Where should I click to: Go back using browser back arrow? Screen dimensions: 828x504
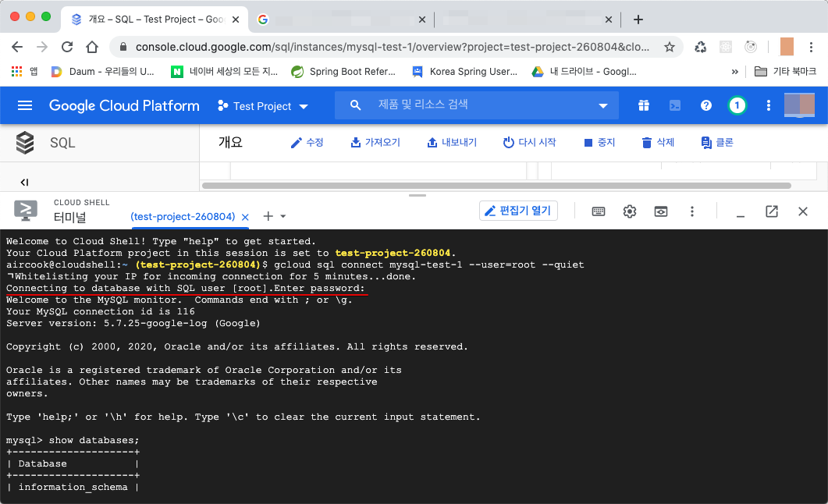coord(17,47)
